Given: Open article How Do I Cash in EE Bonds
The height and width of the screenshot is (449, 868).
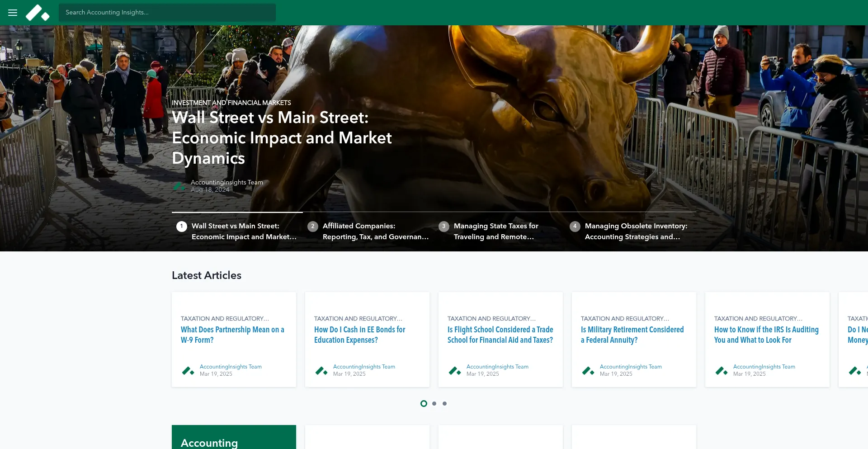Looking at the screenshot, I should 359,335.
